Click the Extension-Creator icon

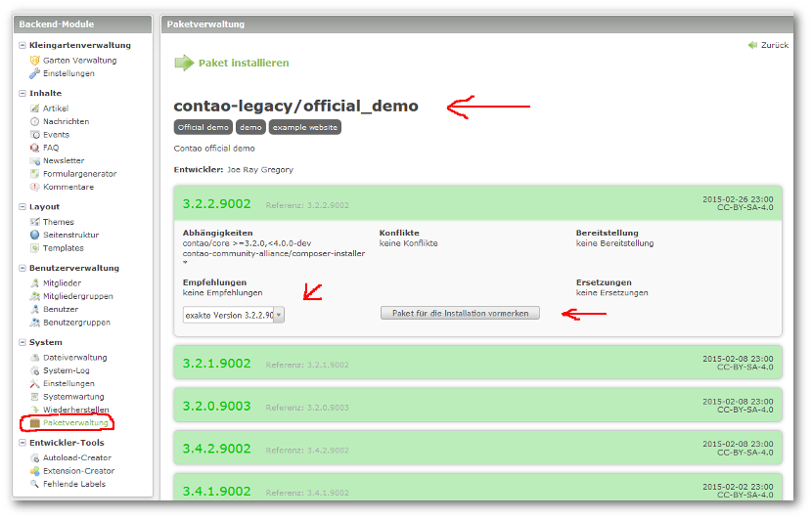[x=34, y=471]
